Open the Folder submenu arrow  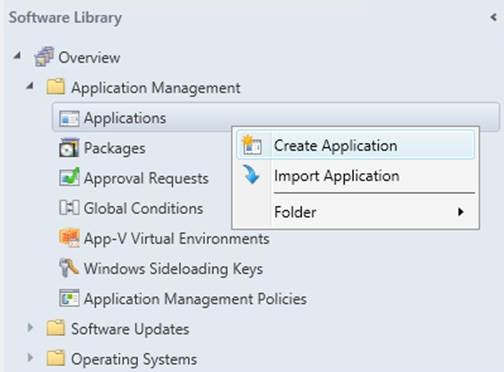(x=461, y=212)
